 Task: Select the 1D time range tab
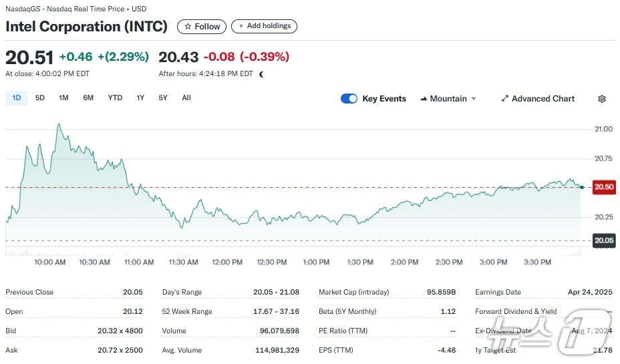click(17, 98)
